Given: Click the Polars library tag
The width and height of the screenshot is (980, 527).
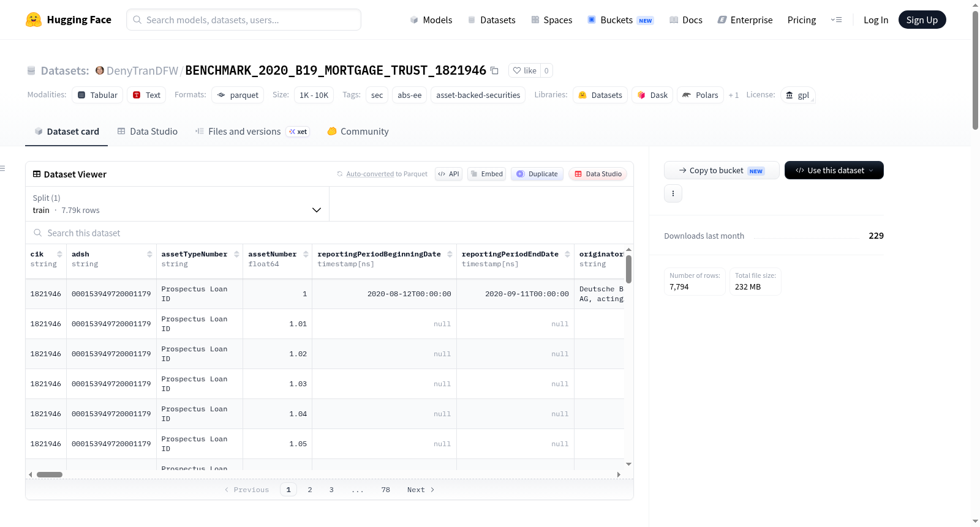Looking at the screenshot, I should click(700, 95).
